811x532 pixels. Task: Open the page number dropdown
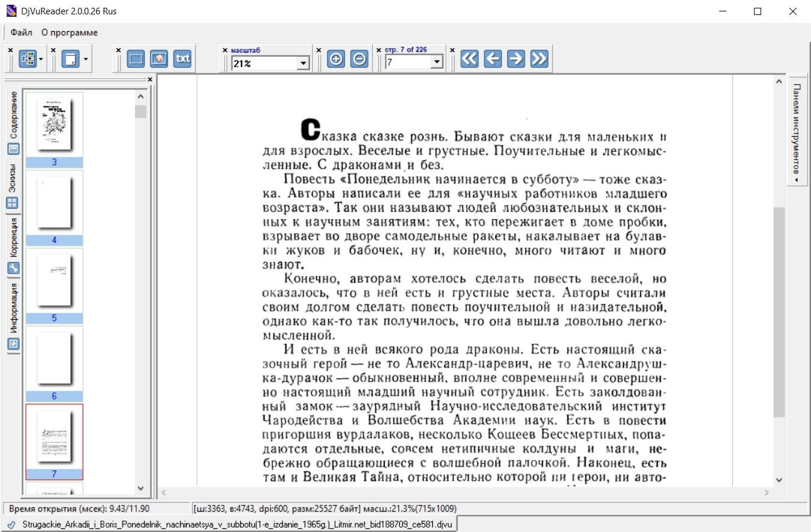tap(437, 62)
